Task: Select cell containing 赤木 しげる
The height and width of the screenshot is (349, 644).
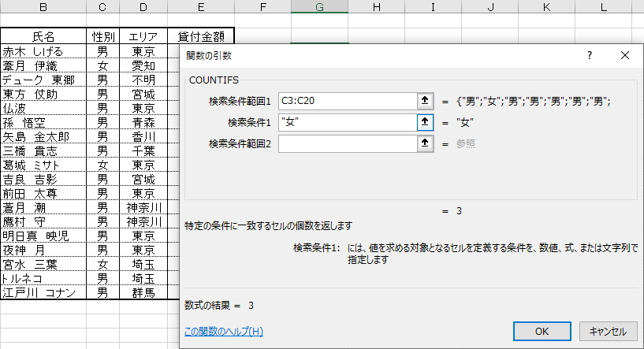Action: (43, 51)
